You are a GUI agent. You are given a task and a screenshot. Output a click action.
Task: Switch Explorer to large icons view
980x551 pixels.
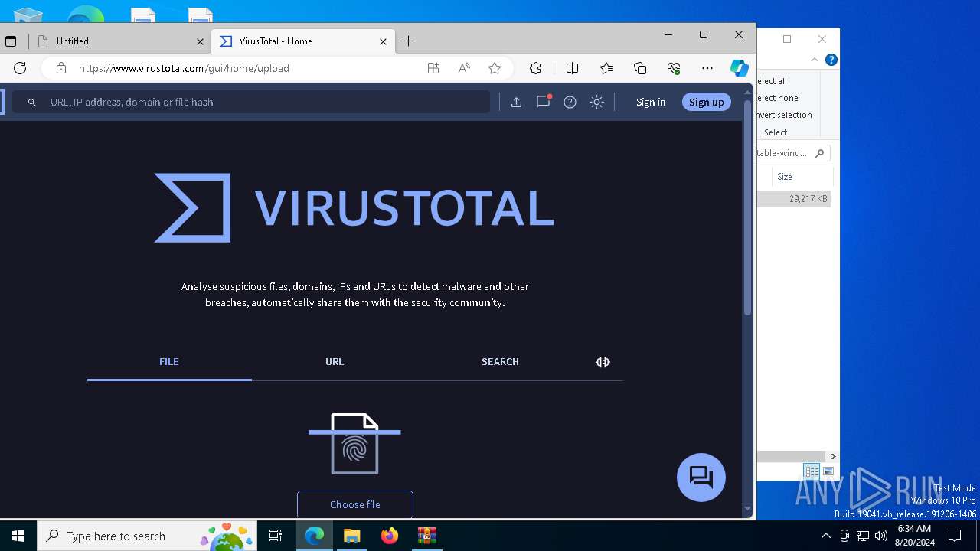[x=828, y=471]
